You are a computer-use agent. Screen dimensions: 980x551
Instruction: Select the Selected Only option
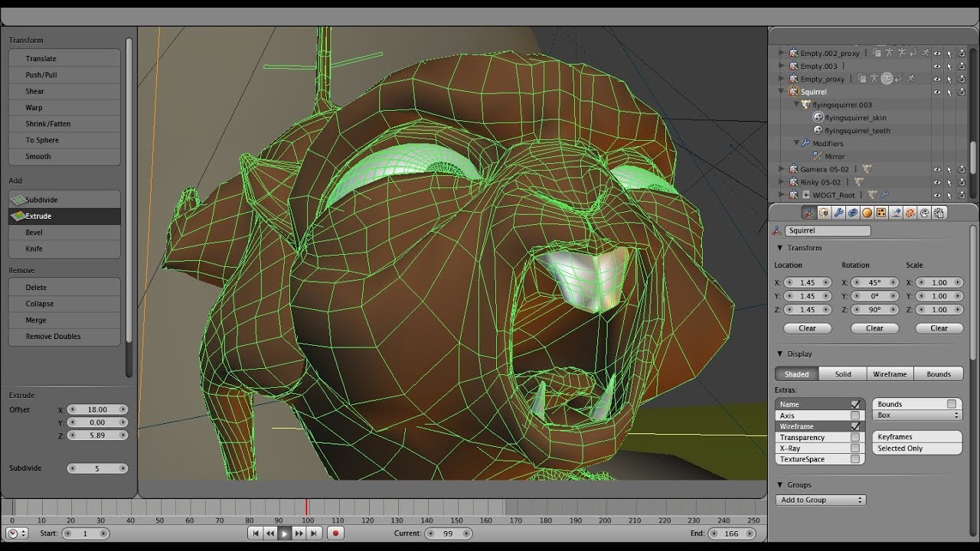pyautogui.click(x=917, y=448)
